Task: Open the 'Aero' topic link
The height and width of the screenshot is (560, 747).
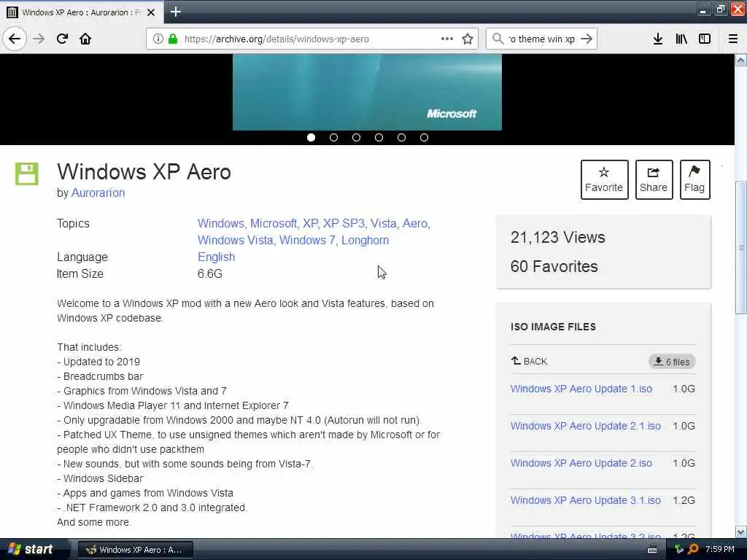Action: coord(415,223)
